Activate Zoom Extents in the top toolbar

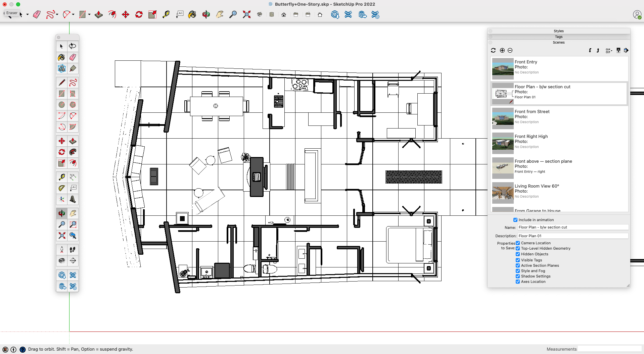(x=246, y=14)
